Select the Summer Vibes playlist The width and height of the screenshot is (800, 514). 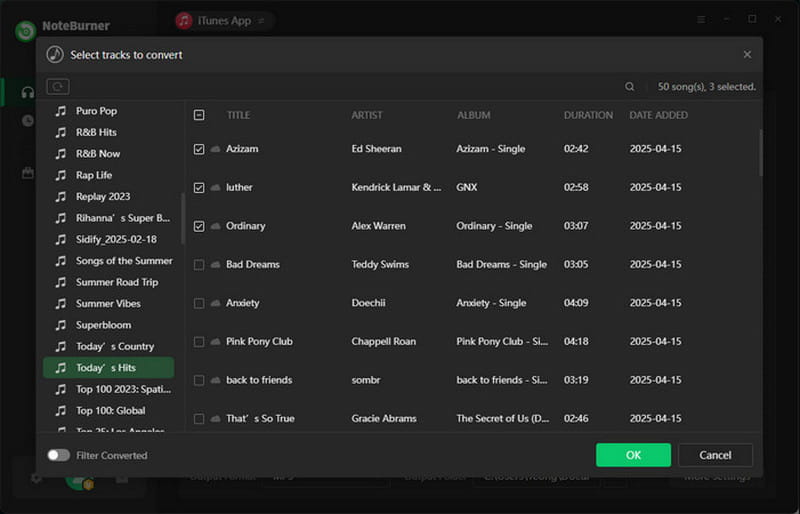[x=109, y=304]
